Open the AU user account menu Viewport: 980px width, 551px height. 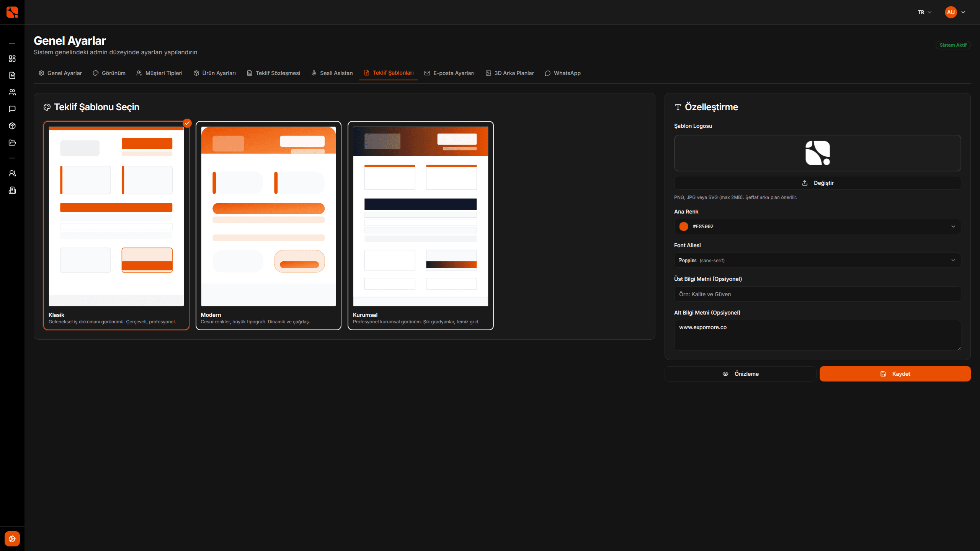point(955,12)
